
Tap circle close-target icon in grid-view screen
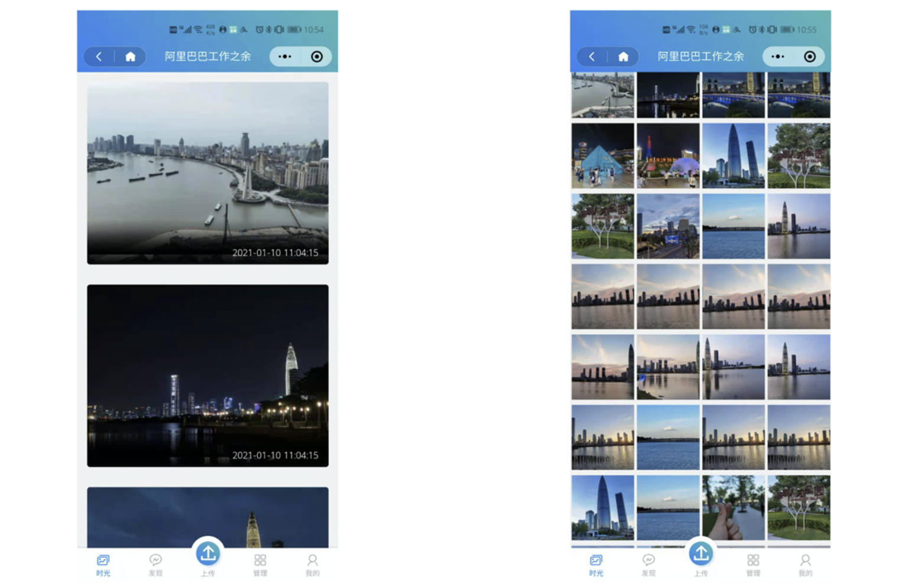[810, 57]
